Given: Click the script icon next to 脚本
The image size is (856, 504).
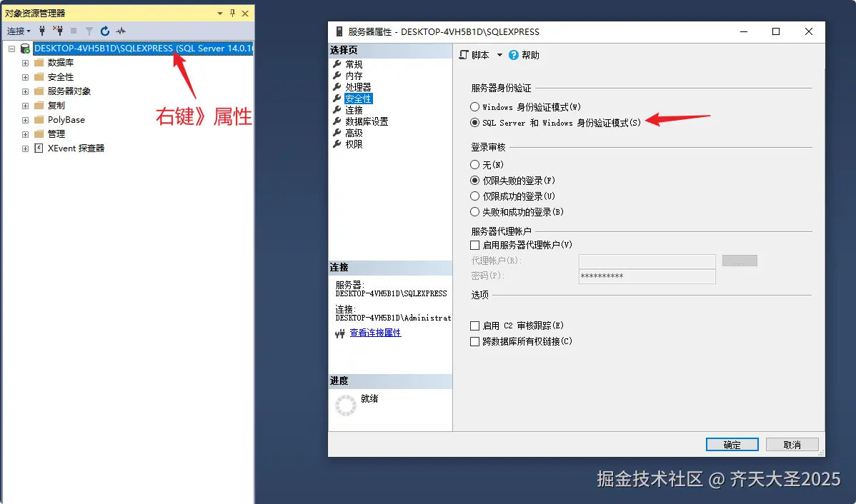Looking at the screenshot, I should (x=464, y=55).
